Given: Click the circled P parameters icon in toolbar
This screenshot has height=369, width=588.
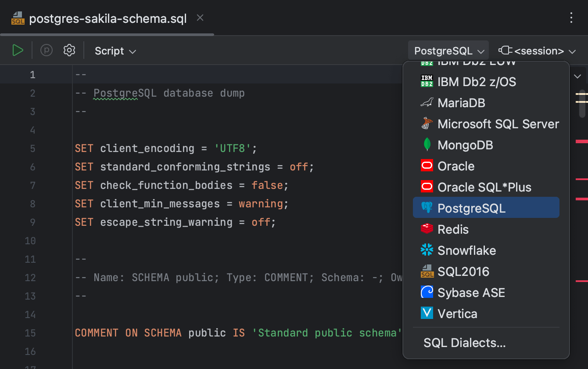Looking at the screenshot, I should 46,50.
